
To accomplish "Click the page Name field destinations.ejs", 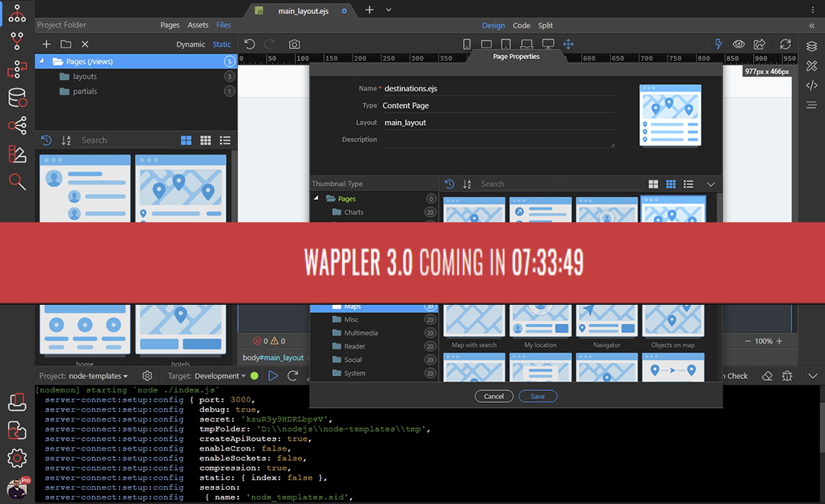I will 499,88.
